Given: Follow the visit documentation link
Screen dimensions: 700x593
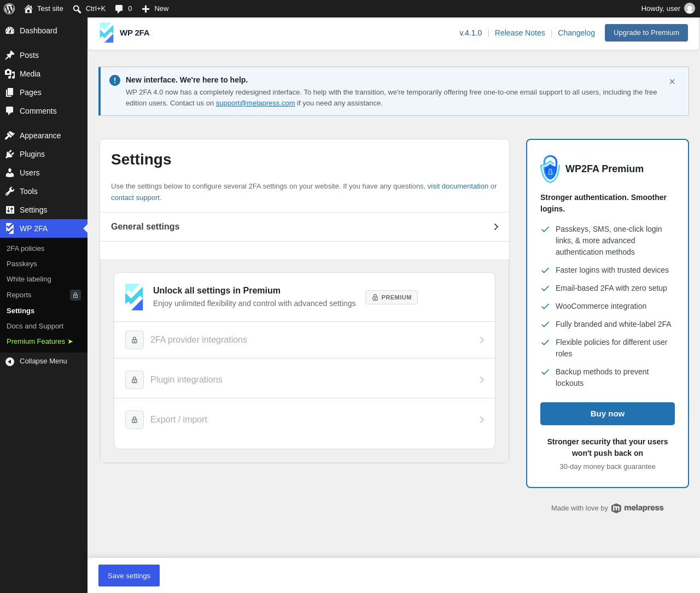Looking at the screenshot, I should click(x=458, y=186).
